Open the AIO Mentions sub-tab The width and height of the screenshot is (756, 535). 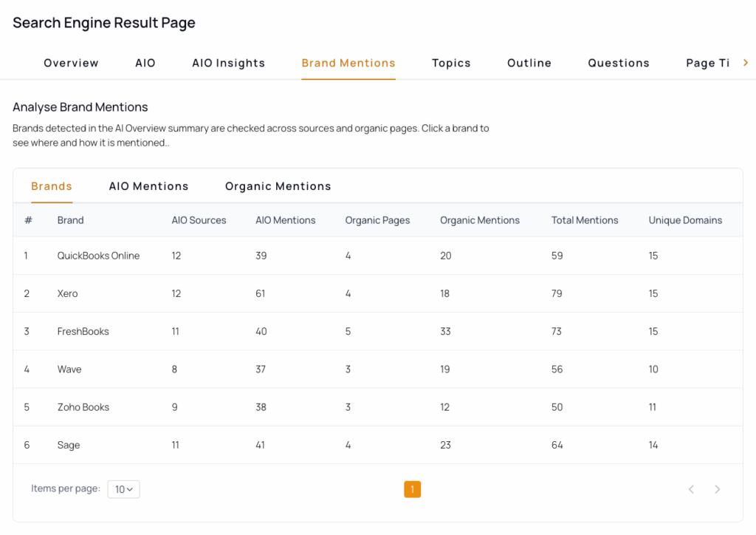(x=148, y=186)
